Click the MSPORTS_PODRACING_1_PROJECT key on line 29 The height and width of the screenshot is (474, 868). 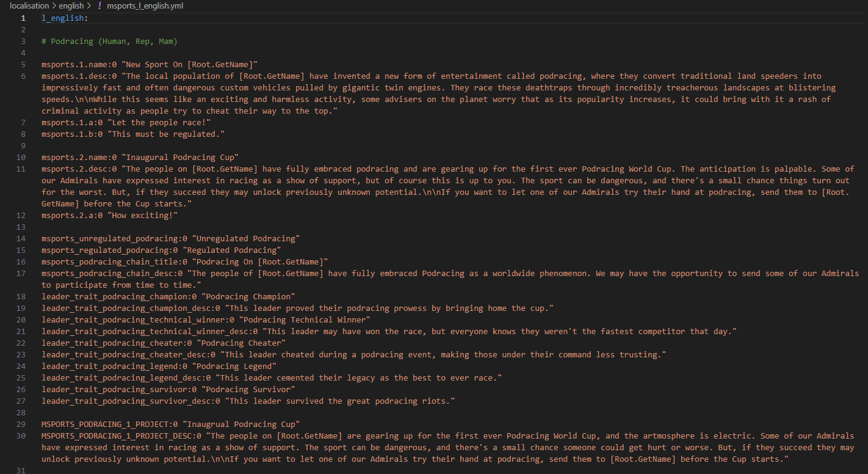pos(105,424)
